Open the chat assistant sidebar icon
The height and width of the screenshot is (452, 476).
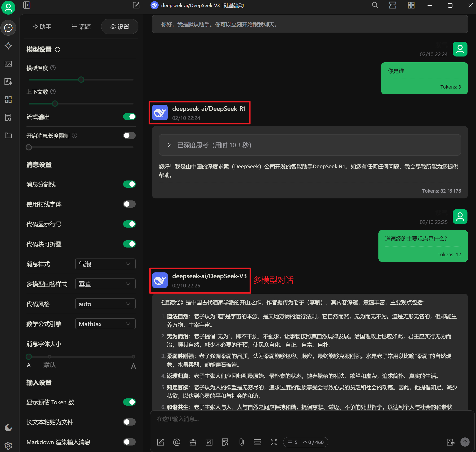click(9, 28)
